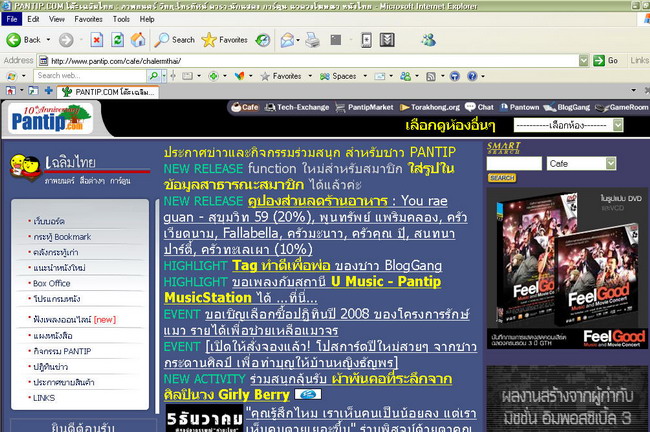Open Cafe in Pantip top navigation
Viewport: 650px width, 432px height.
pyautogui.click(x=245, y=107)
